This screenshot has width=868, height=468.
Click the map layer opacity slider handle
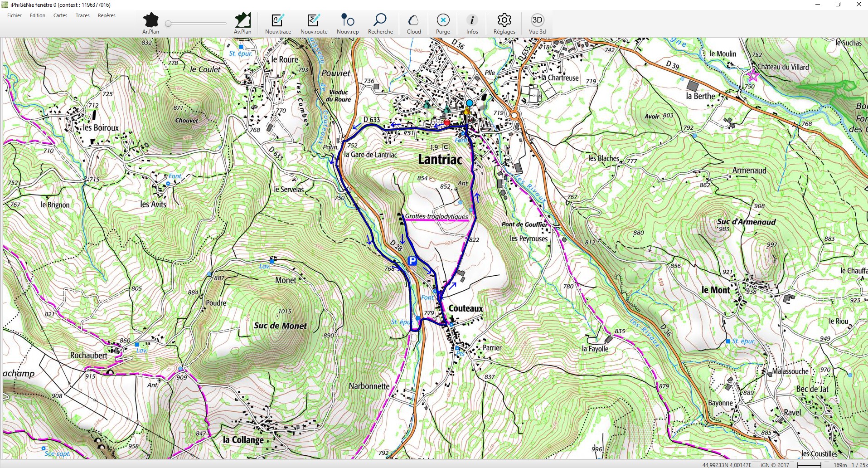tap(168, 24)
